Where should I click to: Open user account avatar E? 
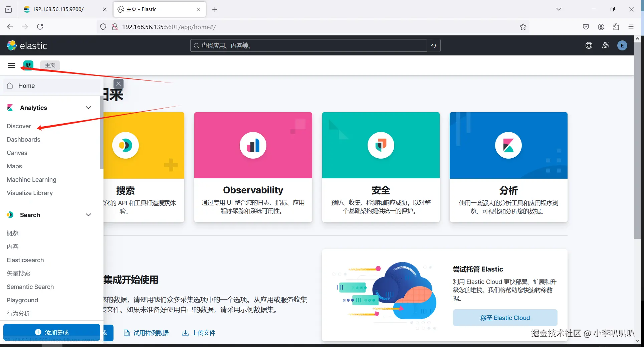622,45
